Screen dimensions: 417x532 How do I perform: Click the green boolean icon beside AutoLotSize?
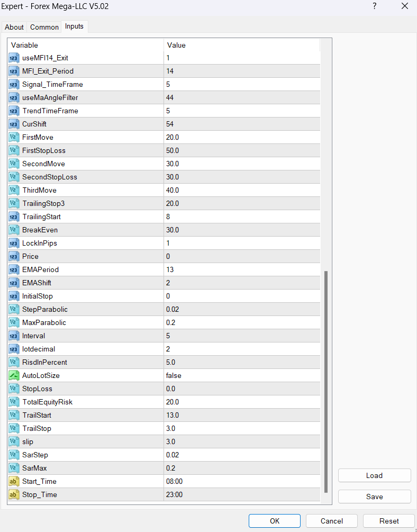14,376
